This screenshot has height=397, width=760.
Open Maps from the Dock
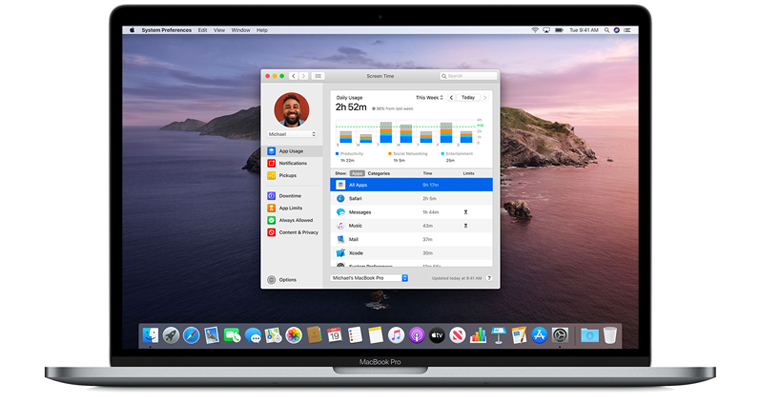tap(273, 335)
